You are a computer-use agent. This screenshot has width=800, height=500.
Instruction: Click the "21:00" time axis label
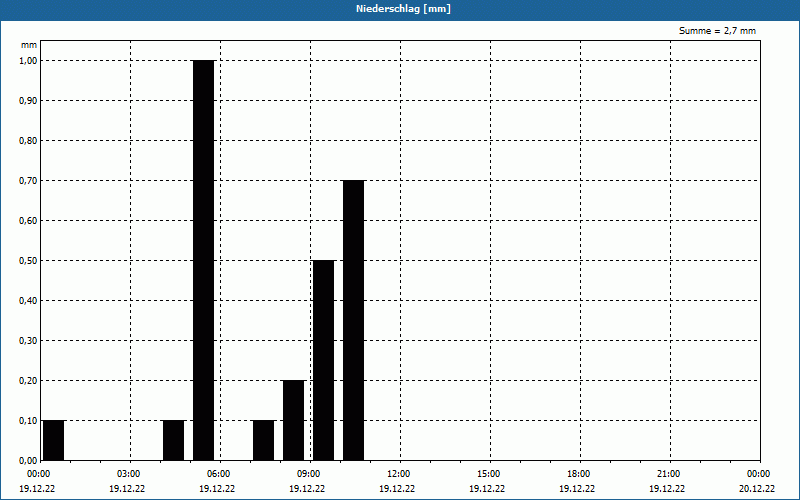pos(668,474)
